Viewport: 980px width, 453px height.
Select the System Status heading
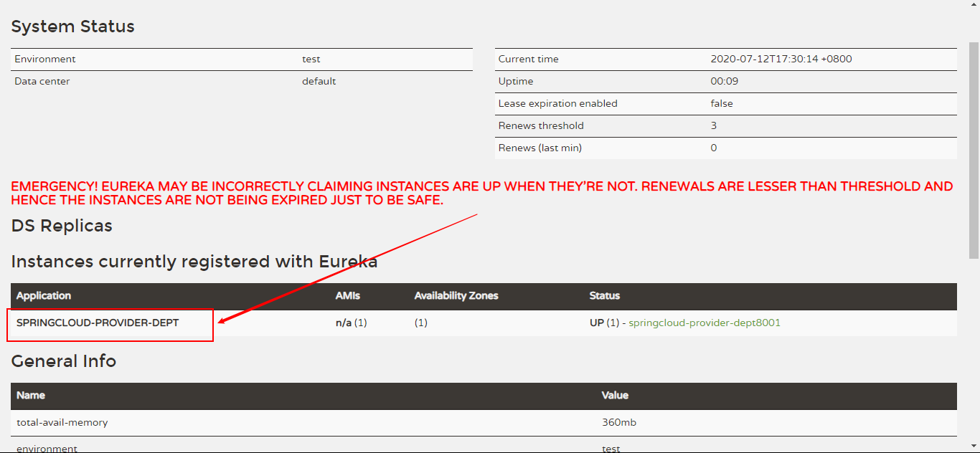pos(72,27)
